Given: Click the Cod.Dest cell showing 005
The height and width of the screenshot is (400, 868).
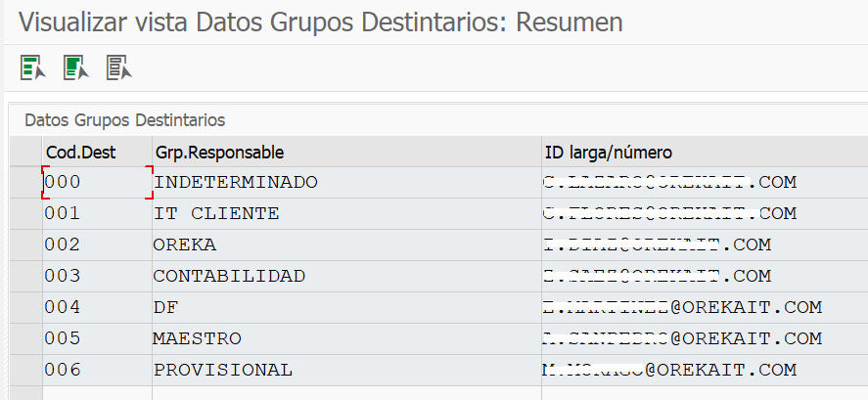Looking at the screenshot, I should [x=97, y=338].
